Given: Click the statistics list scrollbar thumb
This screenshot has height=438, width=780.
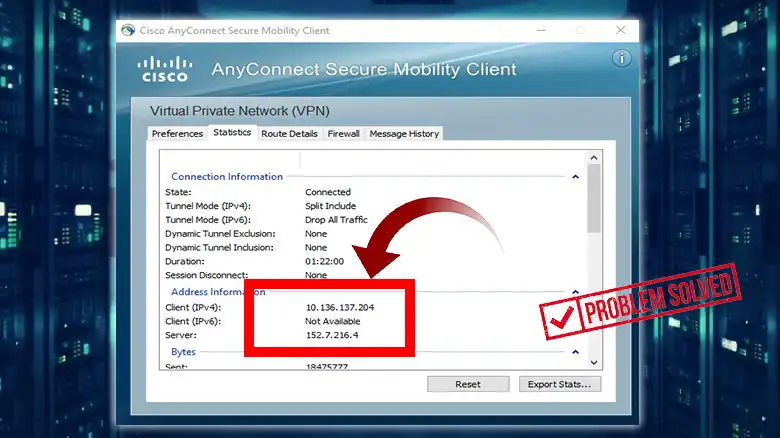Looking at the screenshot, I should tap(594, 199).
